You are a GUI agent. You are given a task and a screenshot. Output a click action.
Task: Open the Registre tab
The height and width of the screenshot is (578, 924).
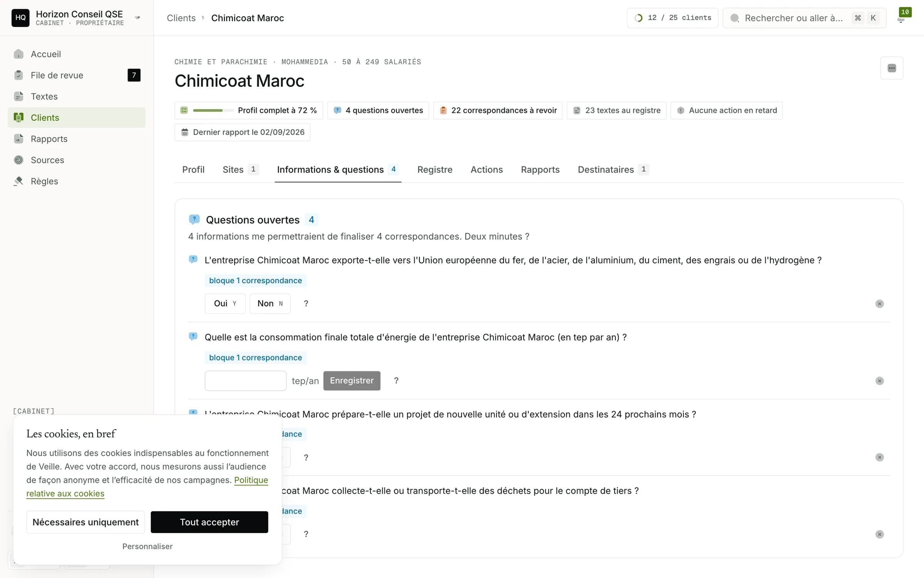[435, 170]
